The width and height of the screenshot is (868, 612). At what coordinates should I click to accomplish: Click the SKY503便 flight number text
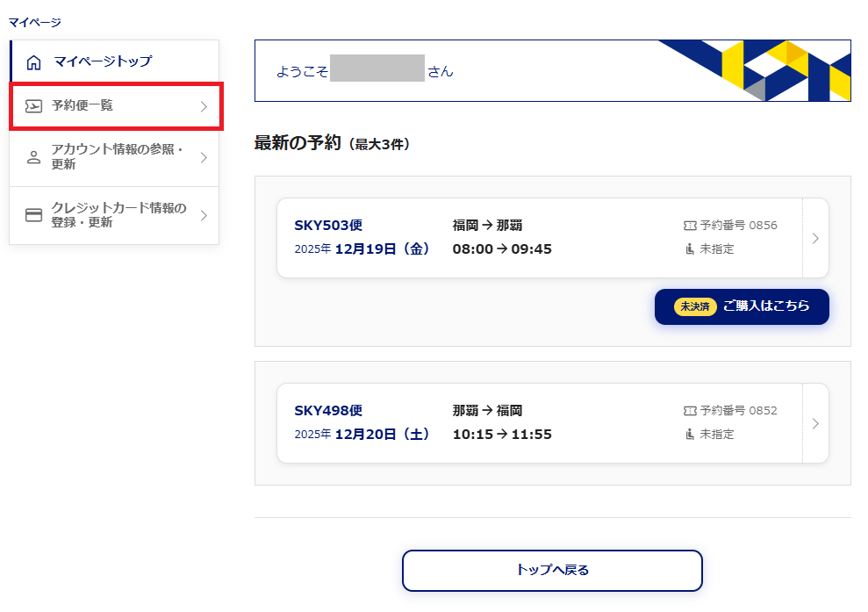pyautogui.click(x=328, y=226)
